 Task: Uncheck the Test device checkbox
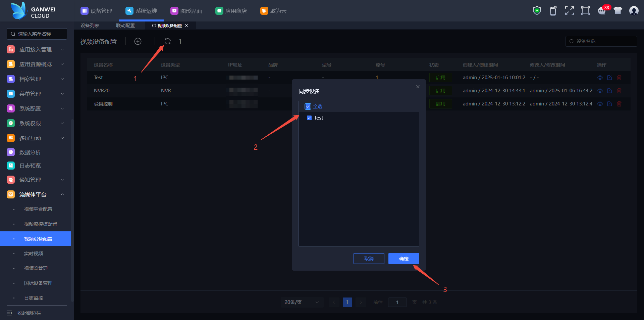click(x=309, y=118)
